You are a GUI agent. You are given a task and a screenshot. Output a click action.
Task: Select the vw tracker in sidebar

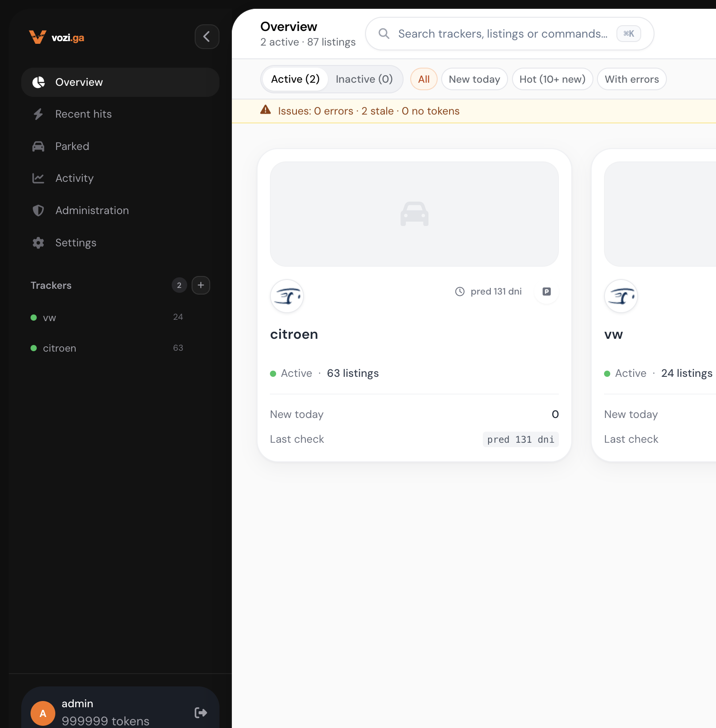point(107,318)
